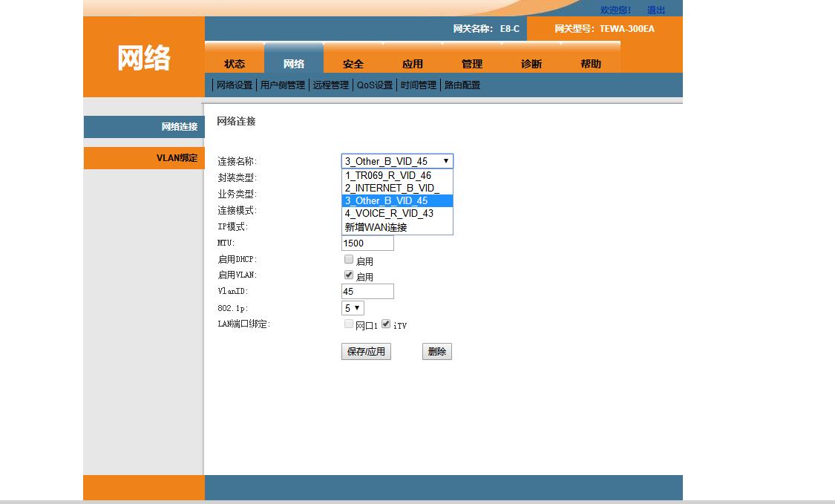Open the 用户侧管理 menu item
Image resolution: width=835 pixels, height=504 pixels.
pos(282,85)
